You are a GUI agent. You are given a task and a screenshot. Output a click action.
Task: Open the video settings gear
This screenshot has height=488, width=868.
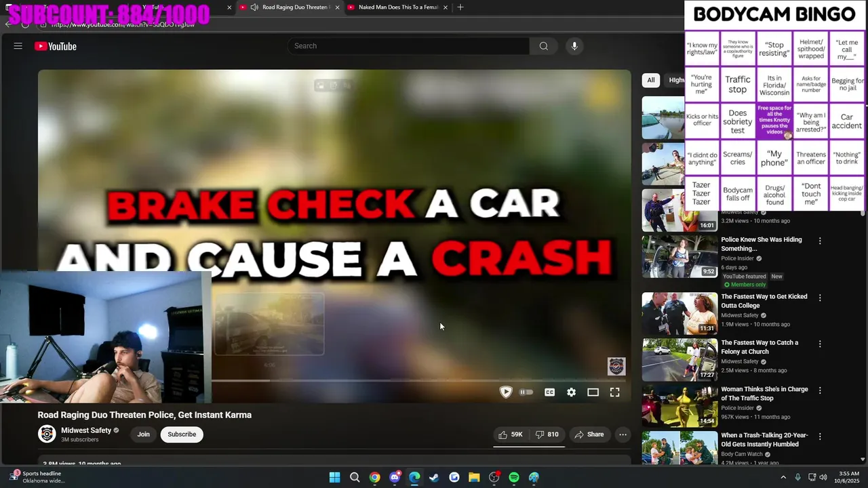[x=572, y=392]
